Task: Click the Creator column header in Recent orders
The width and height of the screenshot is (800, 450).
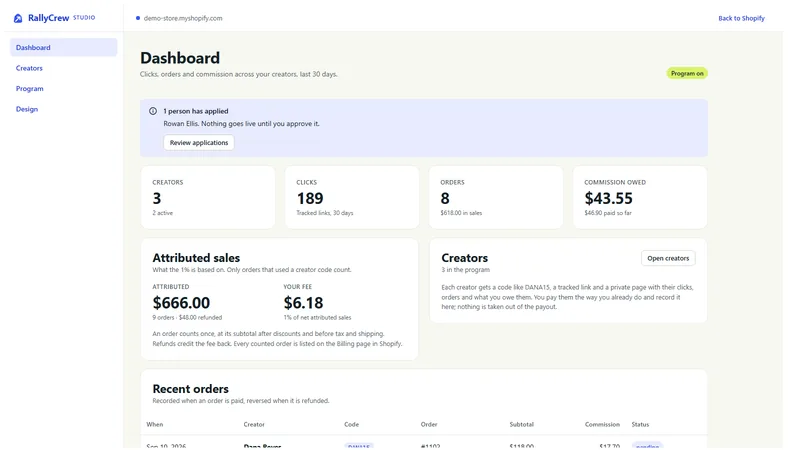Action: pos(254,424)
